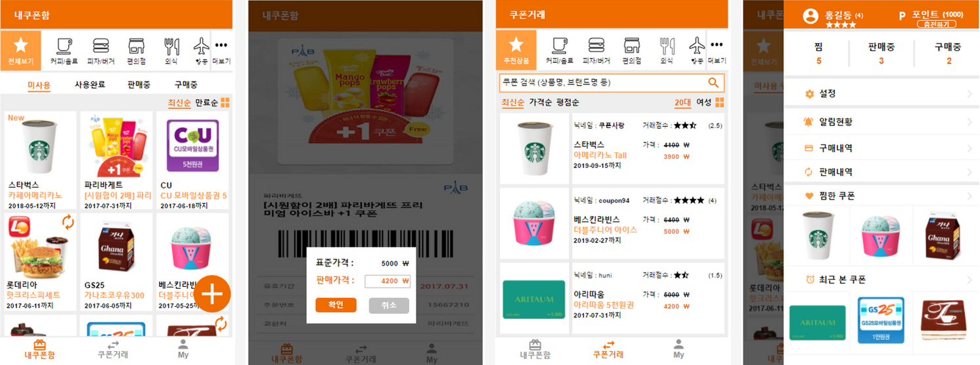
Task: Tap the P 포인트 icon in the My menu
Action: [x=902, y=15]
